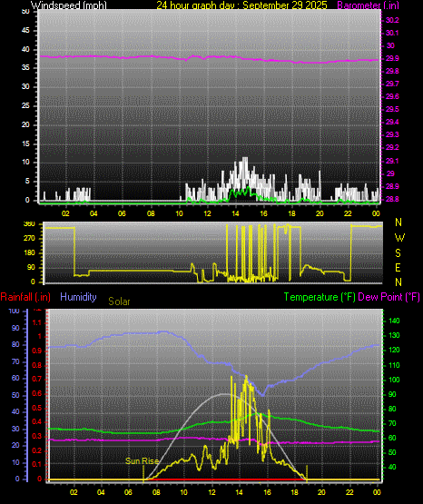Viewport: 423px width, 504px height.
Task: Select the Rainfall (.in) legend label
Action: tap(25, 297)
